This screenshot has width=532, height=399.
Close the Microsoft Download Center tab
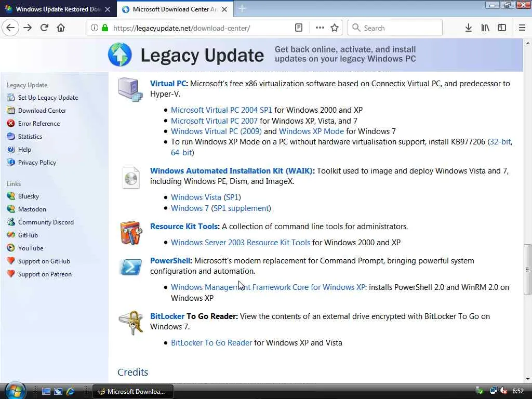[x=224, y=9]
